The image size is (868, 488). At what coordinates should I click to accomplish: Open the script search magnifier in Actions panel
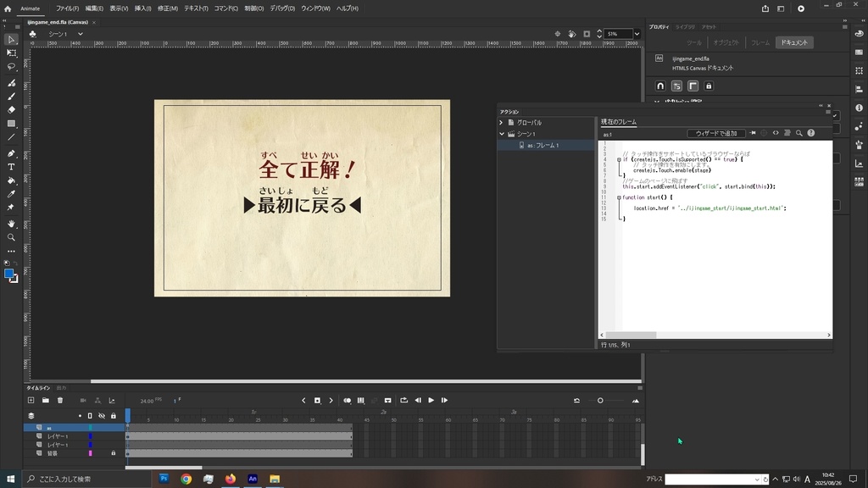point(798,133)
